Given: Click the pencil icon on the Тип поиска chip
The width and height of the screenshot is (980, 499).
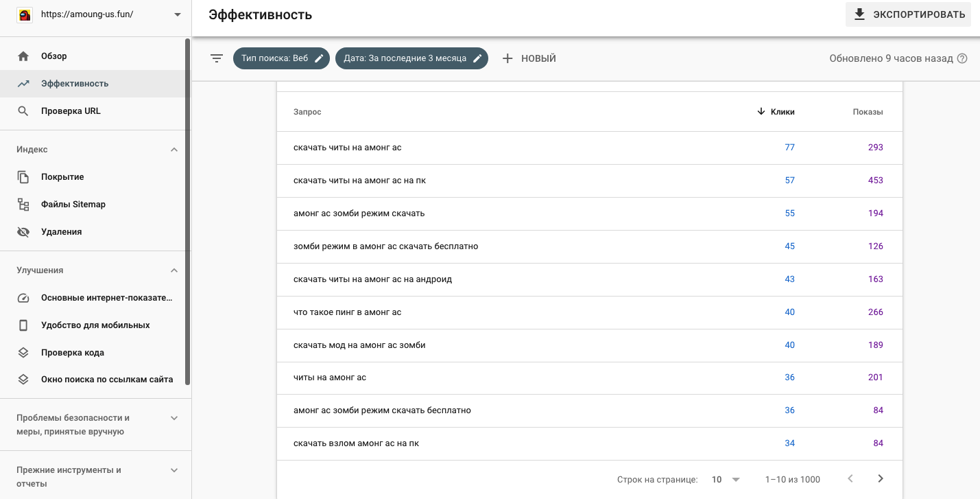Looking at the screenshot, I should (319, 58).
